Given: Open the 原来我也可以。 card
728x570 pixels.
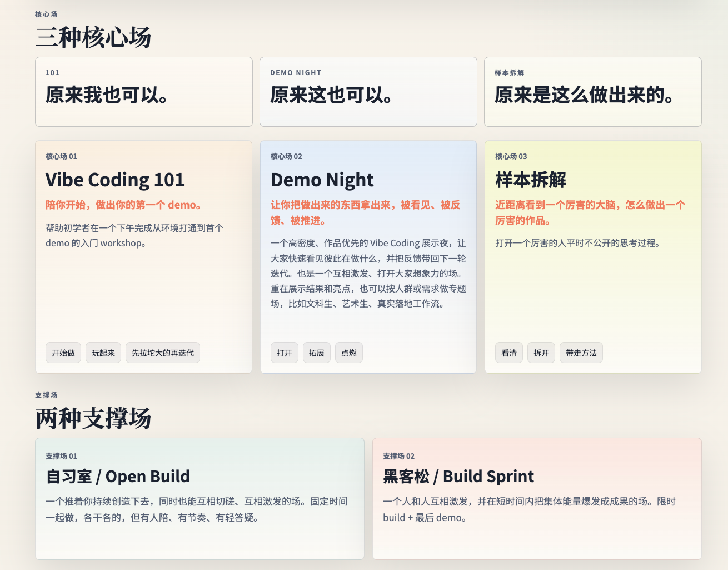Looking at the screenshot, I should (143, 92).
